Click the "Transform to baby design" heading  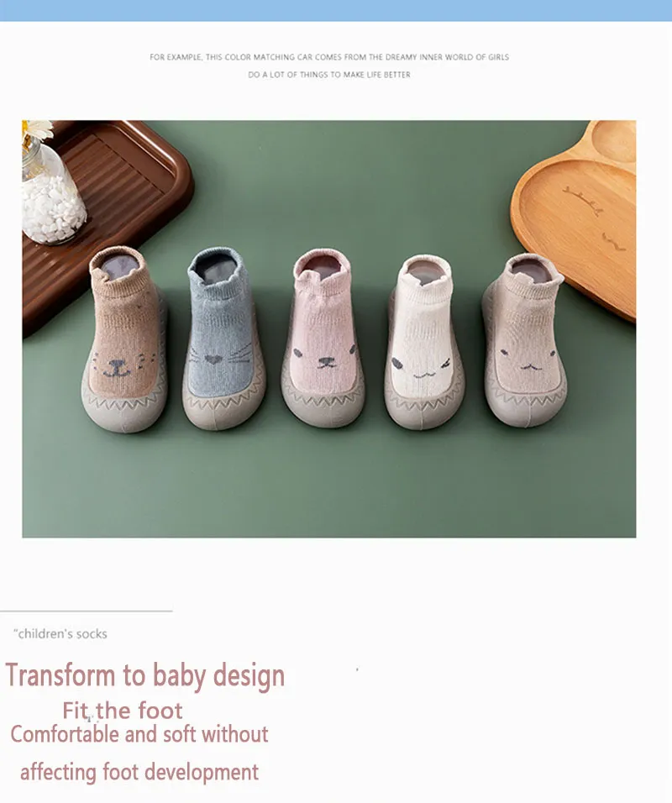(145, 675)
